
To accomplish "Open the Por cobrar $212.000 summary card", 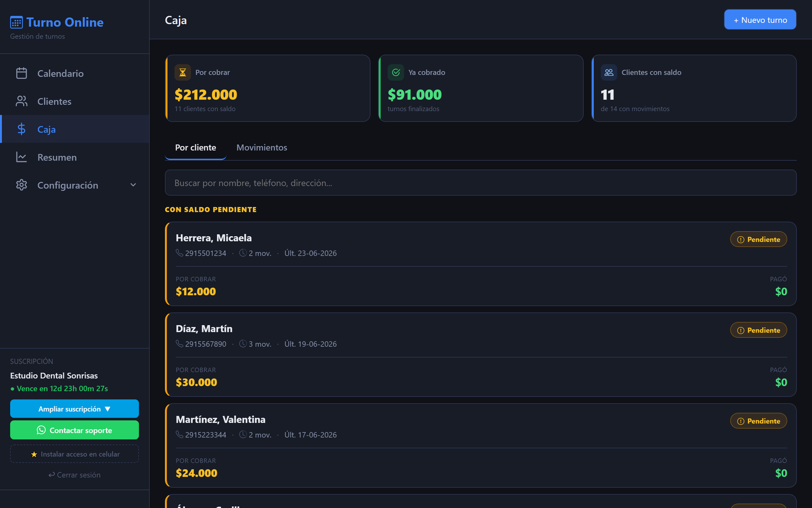I will click(267, 88).
